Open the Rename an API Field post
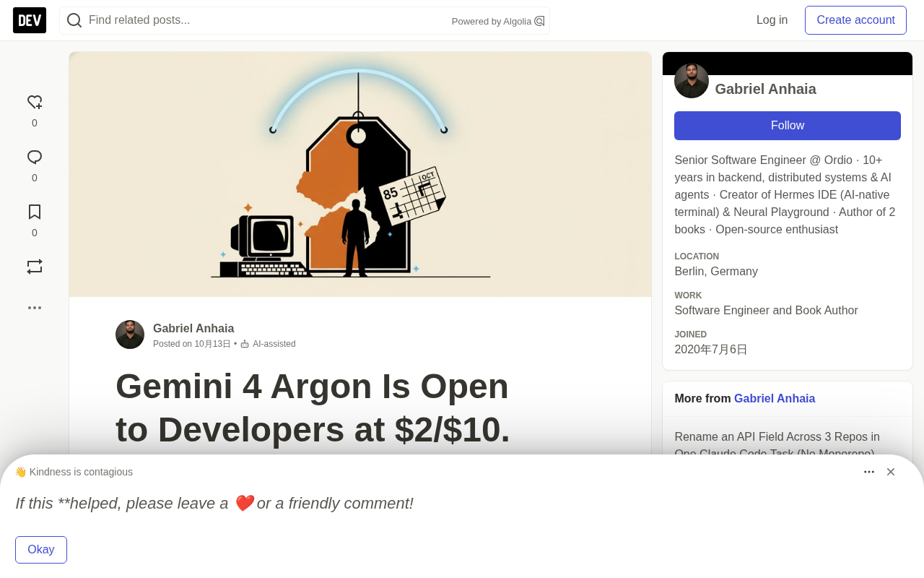 (777, 445)
